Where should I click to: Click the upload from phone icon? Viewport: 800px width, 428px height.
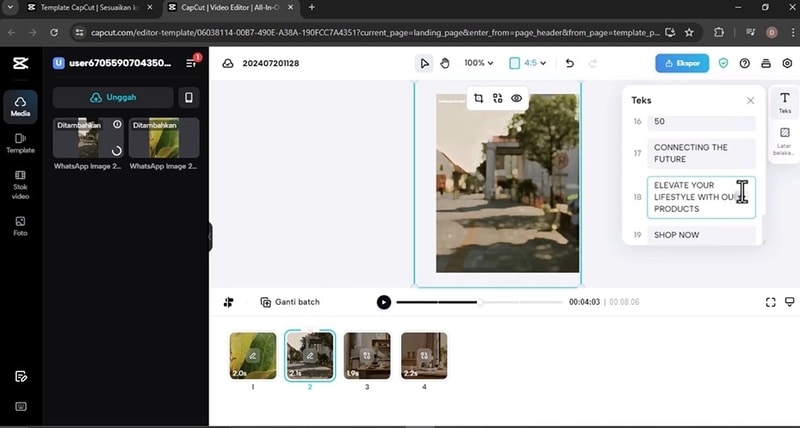187,98
